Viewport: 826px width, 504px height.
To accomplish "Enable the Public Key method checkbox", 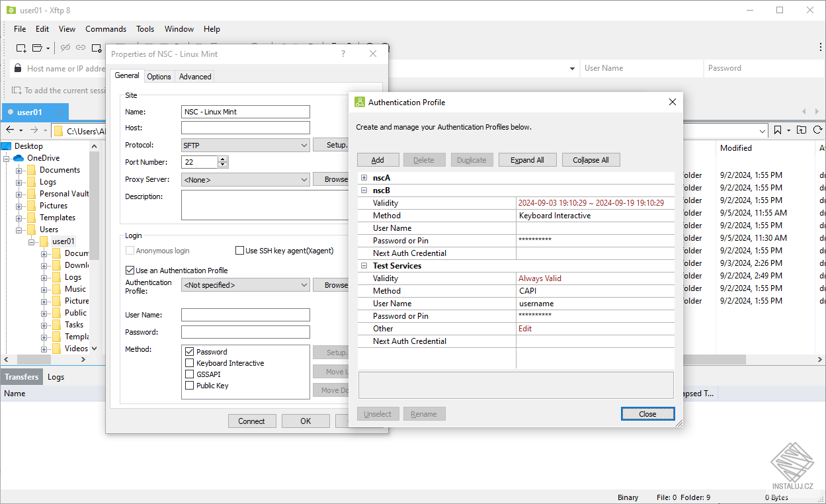I will click(190, 386).
